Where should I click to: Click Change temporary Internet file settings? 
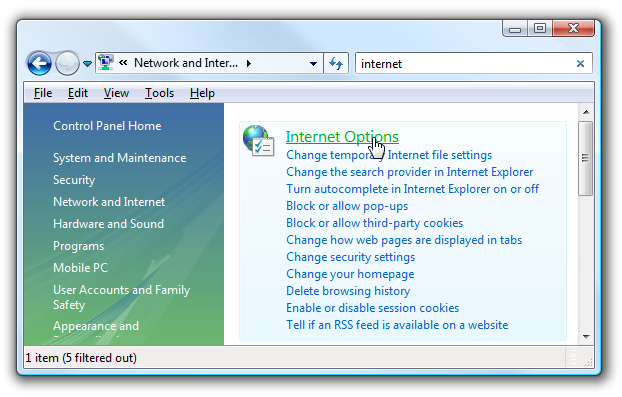pos(389,155)
